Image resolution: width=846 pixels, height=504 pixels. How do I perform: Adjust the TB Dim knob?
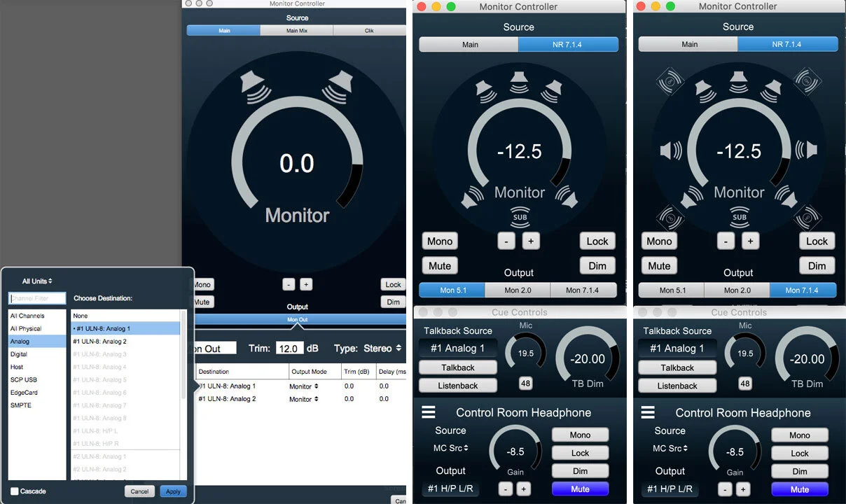[587, 359]
